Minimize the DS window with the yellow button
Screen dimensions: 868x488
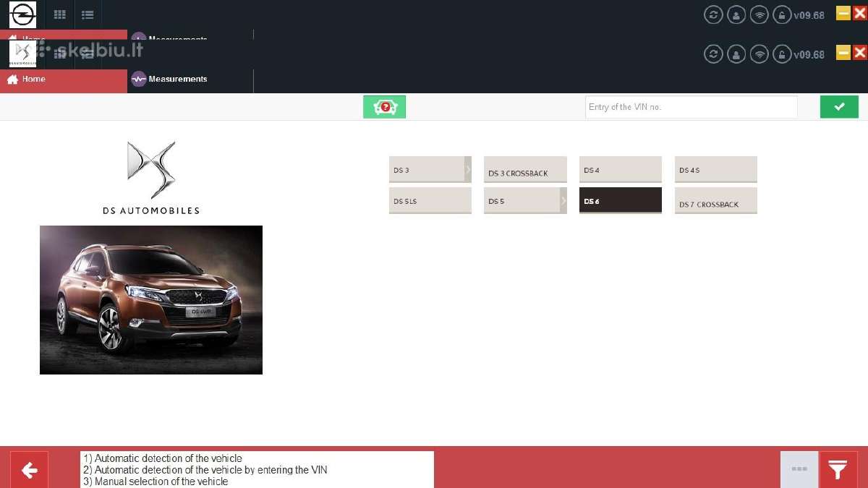pyautogui.click(x=843, y=52)
